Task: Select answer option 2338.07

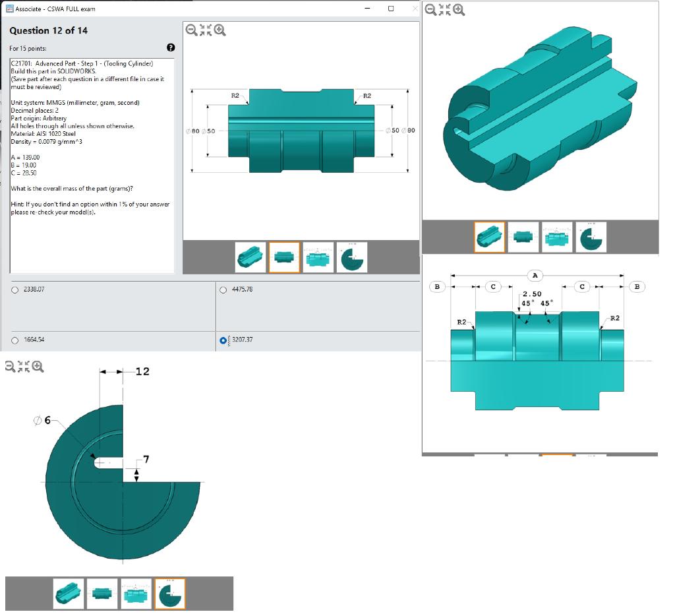Action: pos(15,290)
